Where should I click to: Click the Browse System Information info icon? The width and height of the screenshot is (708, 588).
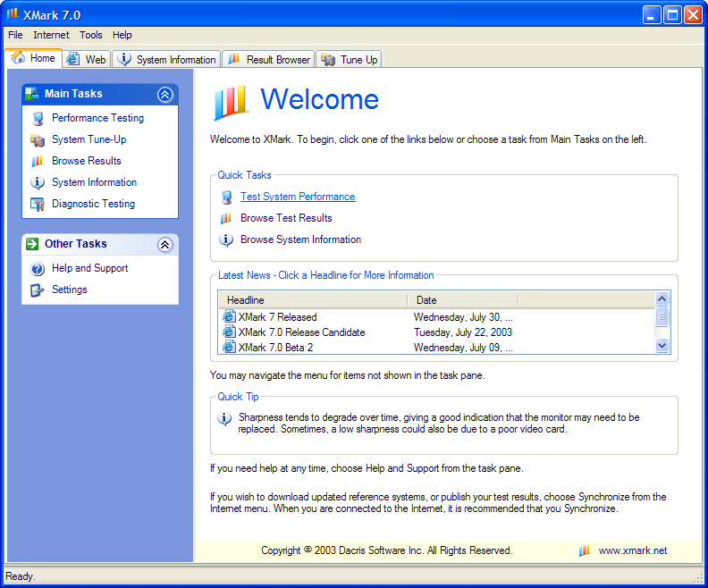pos(226,239)
